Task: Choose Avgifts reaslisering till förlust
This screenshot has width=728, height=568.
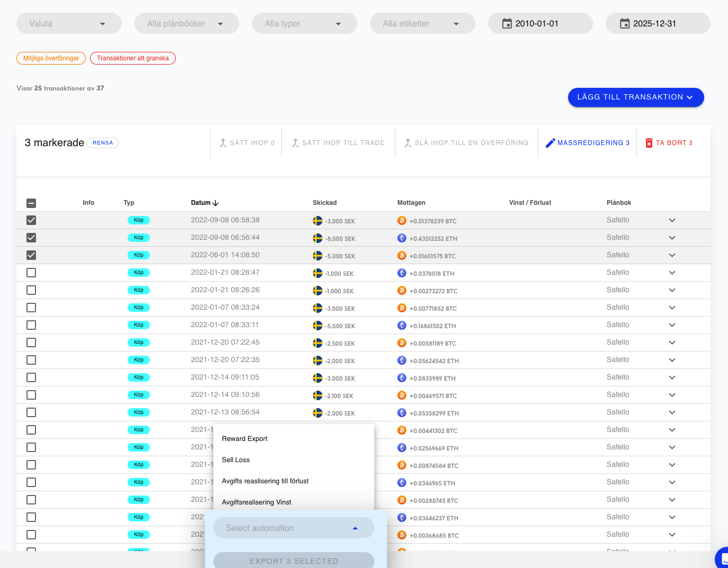Action: 294,481
